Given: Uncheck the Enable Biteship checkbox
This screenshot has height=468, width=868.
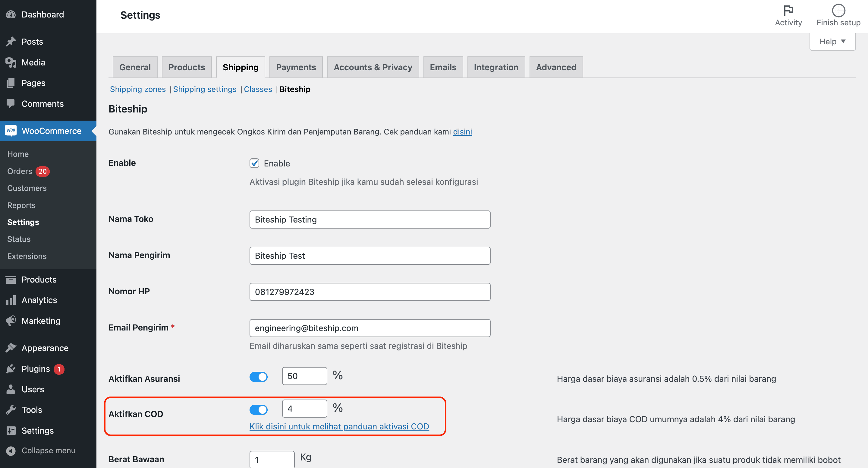Looking at the screenshot, I should 254,163.
